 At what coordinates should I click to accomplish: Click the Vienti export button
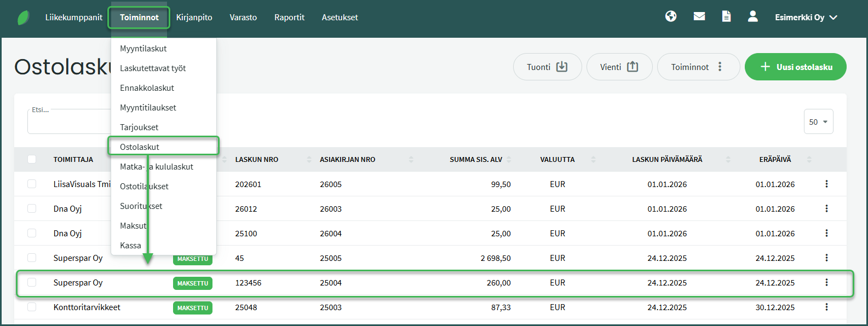click(x=619, y=67)
